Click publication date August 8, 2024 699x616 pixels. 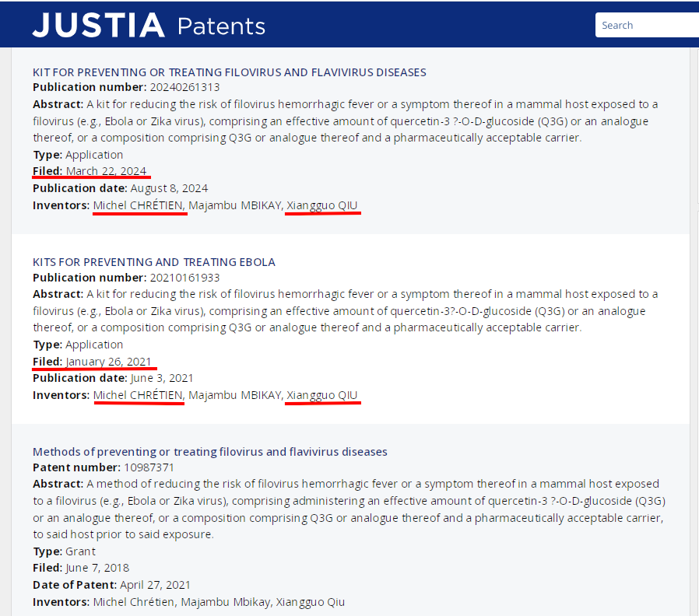click(x=169, y=188)
